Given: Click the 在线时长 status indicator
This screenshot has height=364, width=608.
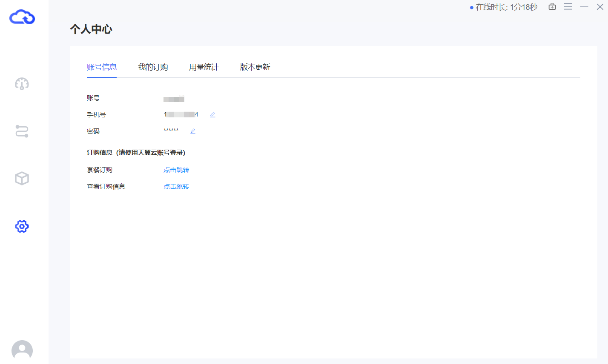Looking at the screenshot, I should (x=504, y=7).
